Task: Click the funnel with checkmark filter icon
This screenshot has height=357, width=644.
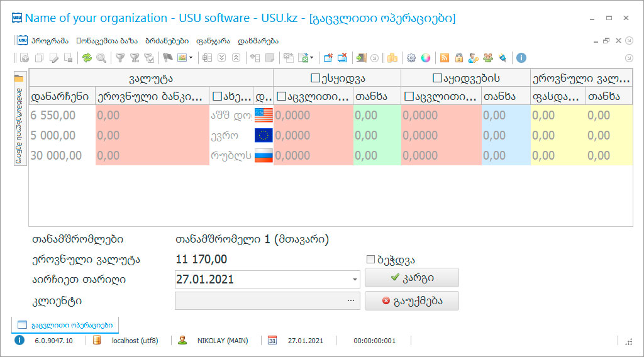Action: point(150,58)
